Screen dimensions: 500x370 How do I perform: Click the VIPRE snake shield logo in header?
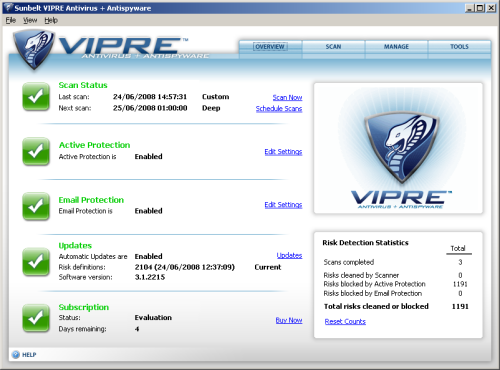pos(33,50)
